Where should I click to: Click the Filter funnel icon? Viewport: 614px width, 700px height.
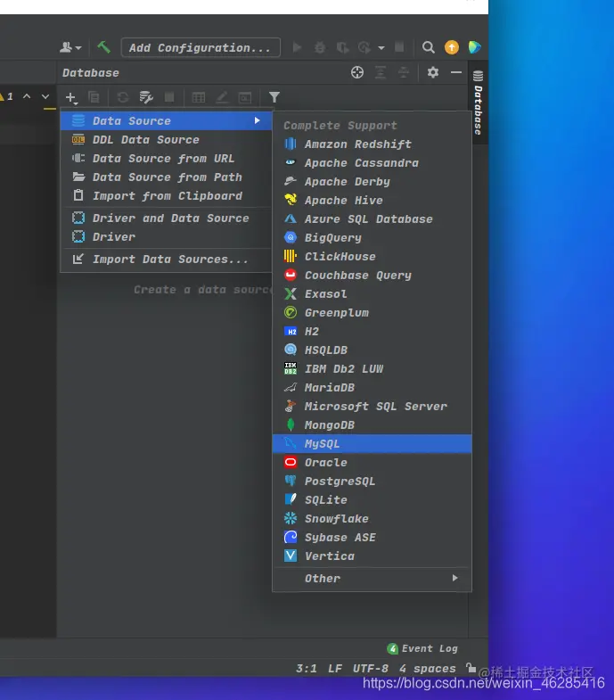pyautogui.click(x=274, y=97)
